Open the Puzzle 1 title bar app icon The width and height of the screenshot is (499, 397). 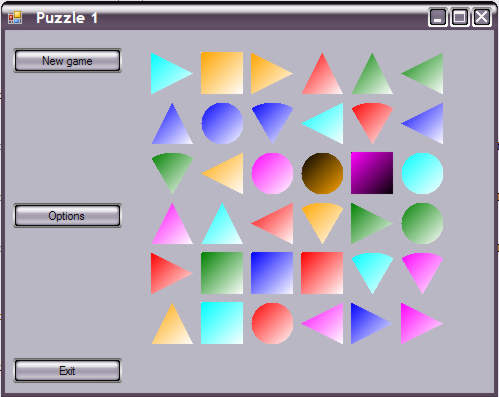tap(15, 18)
